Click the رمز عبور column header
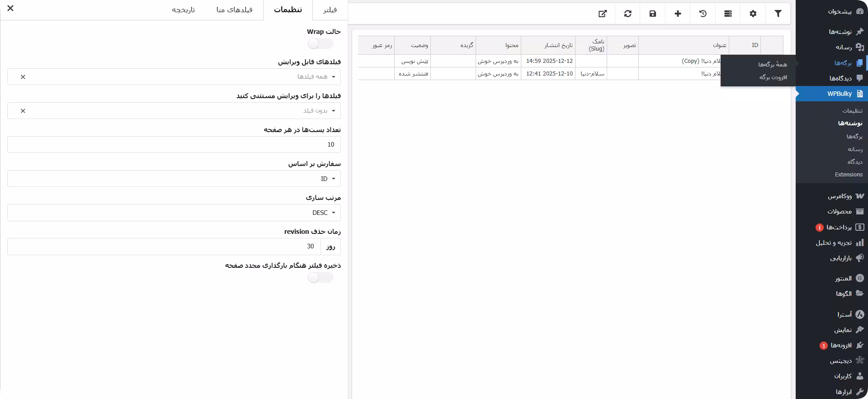Screen dimensions: 868x399 tap(376, 45)
